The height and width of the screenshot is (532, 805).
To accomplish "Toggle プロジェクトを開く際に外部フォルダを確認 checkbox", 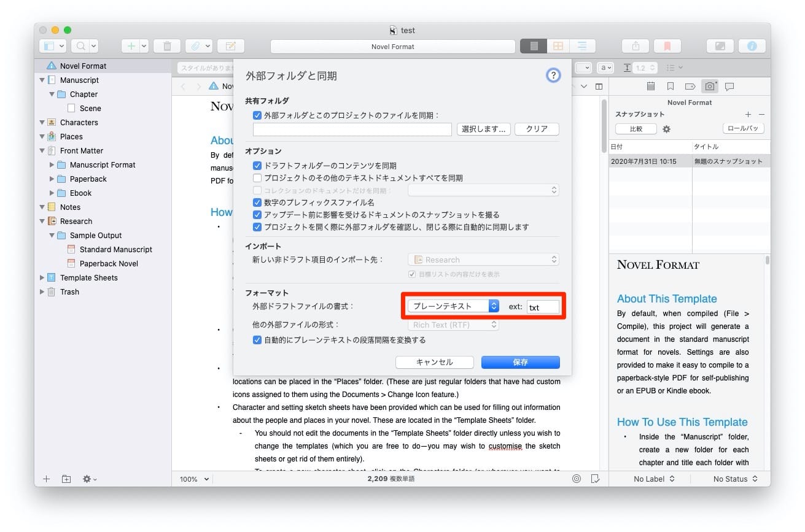I will [257, 227].
